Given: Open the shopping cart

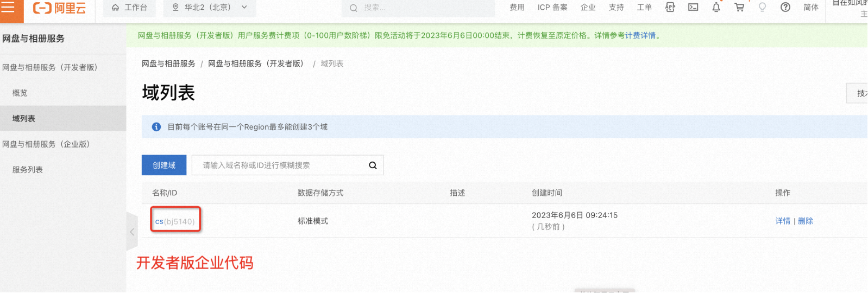Looking at the screenshot, I should tap(739, 7).
